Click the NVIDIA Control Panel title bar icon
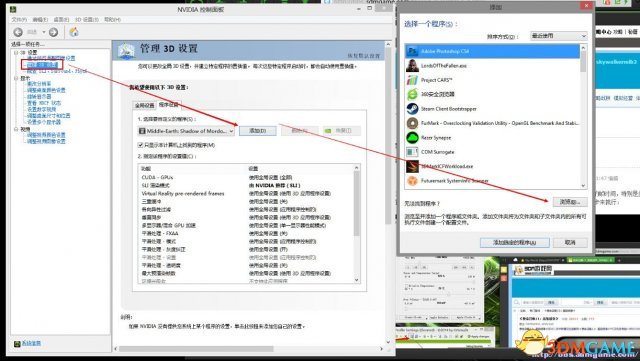 [13, 9]
